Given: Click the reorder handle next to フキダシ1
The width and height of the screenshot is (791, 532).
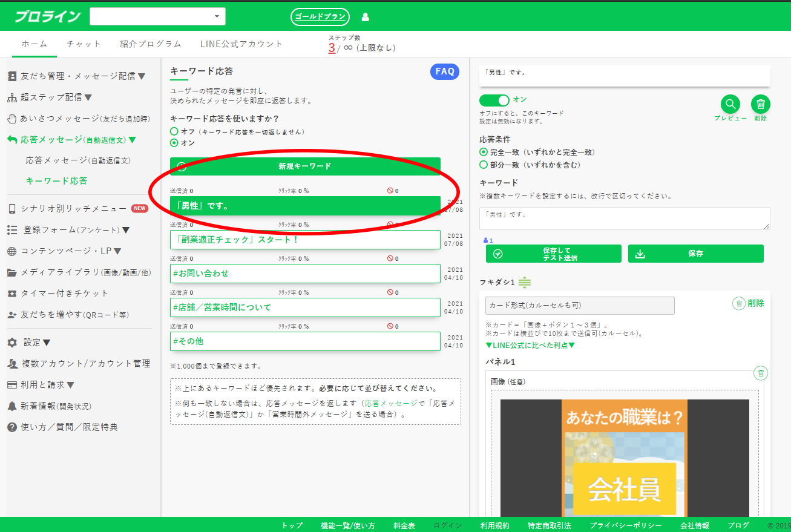Looking at the screenshot, I should click(x=525, y=283).
